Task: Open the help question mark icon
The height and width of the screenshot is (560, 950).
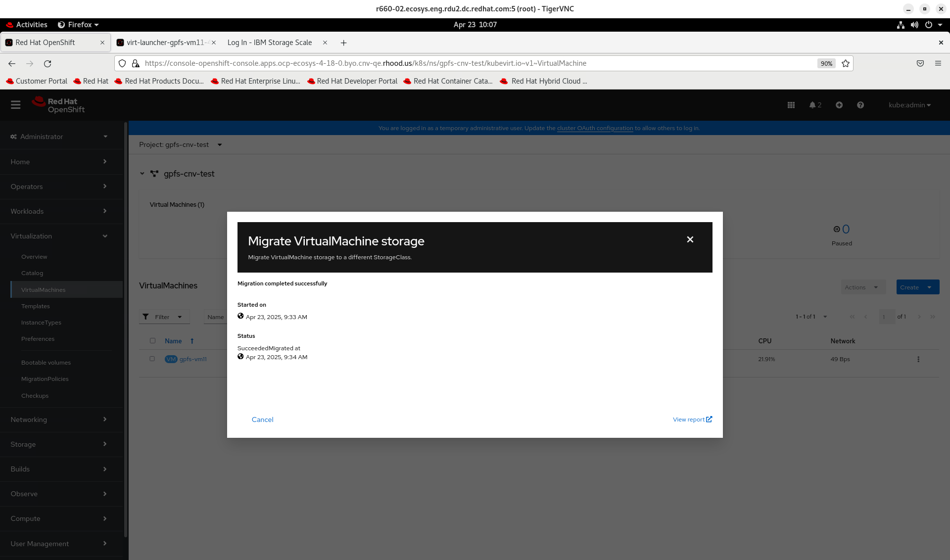Action: [860, 105]
